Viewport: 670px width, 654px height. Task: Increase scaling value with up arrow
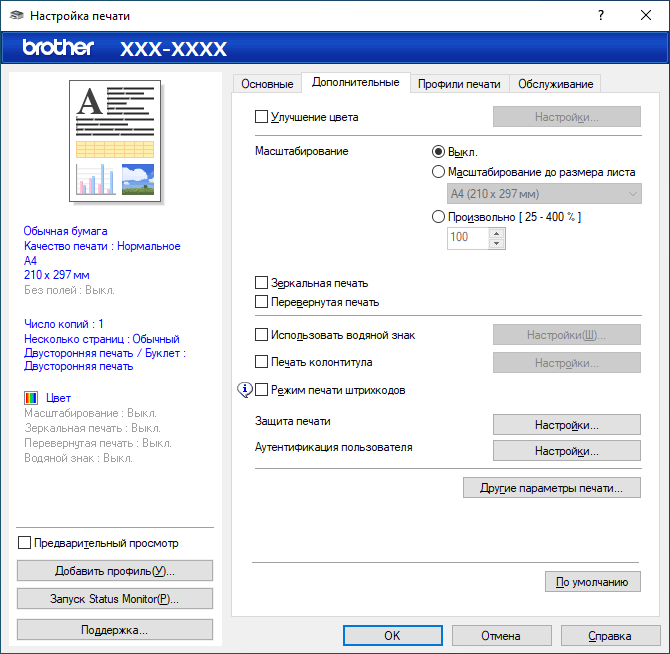(x=496, y=233)
